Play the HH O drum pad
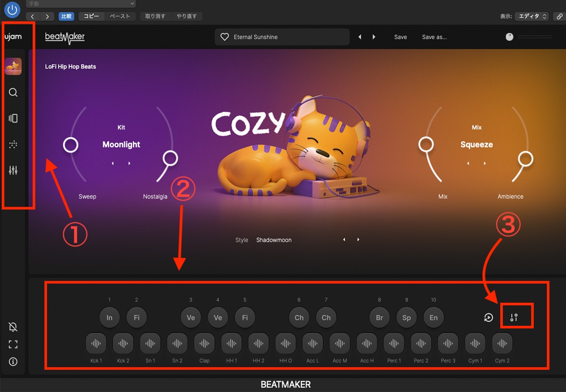Screen dimensions: 566x392 click(286, 344)
